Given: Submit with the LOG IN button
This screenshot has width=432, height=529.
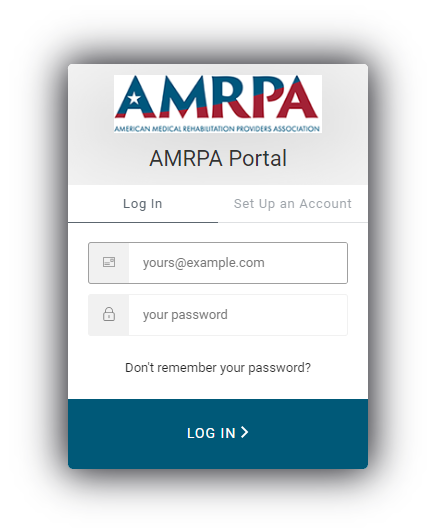Looking at the screenshot, I should [x=218, y=434].
